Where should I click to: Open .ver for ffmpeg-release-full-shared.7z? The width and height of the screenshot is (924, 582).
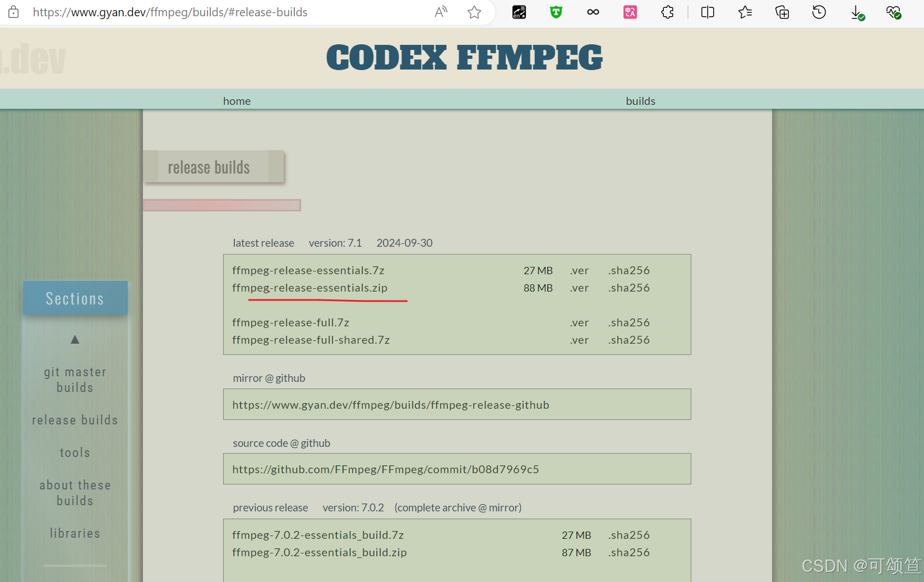(x=579, y=340)
